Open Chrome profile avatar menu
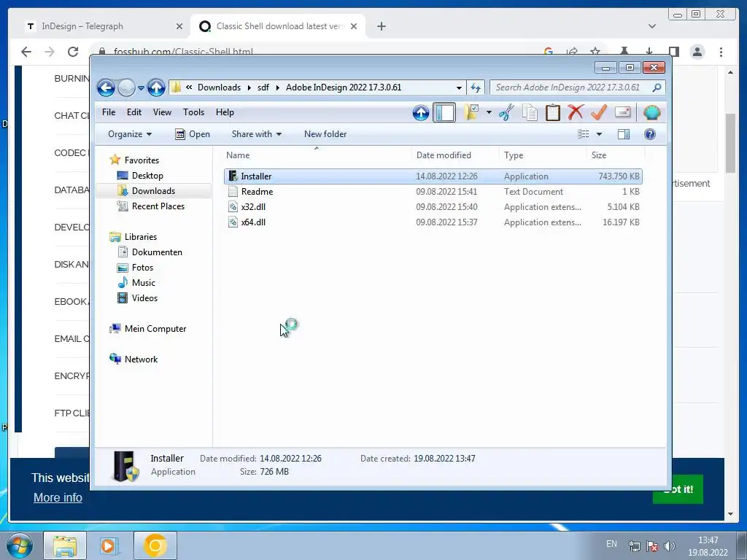Image resolution: width=747 pixels, height=560 pixels. click(x=697, y=52)
